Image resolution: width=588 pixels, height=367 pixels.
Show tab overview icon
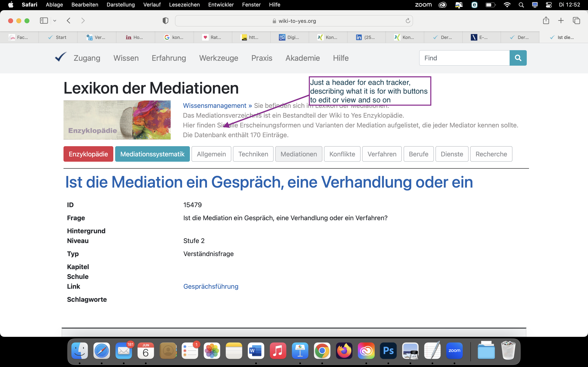(576, 21)
